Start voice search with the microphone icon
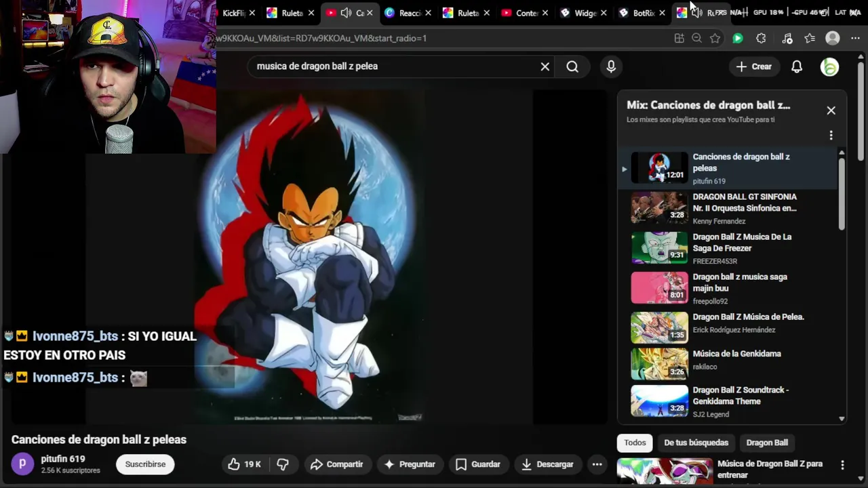 pyautogui.click(x=611, y=66)
